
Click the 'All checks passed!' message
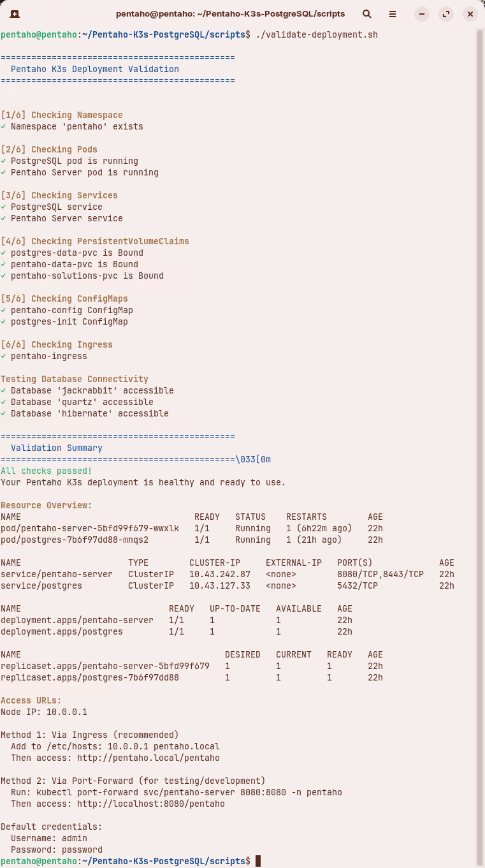[x=47, y=471]
